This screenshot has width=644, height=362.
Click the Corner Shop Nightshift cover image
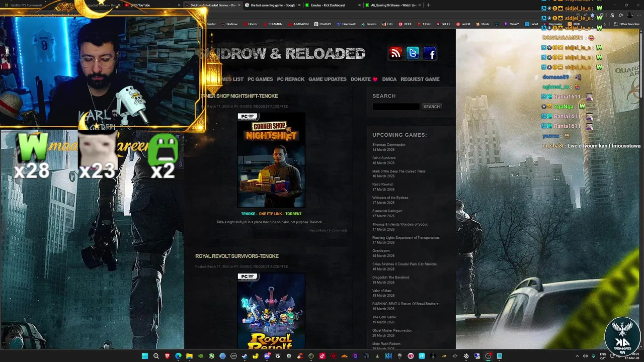pos(271,160)
